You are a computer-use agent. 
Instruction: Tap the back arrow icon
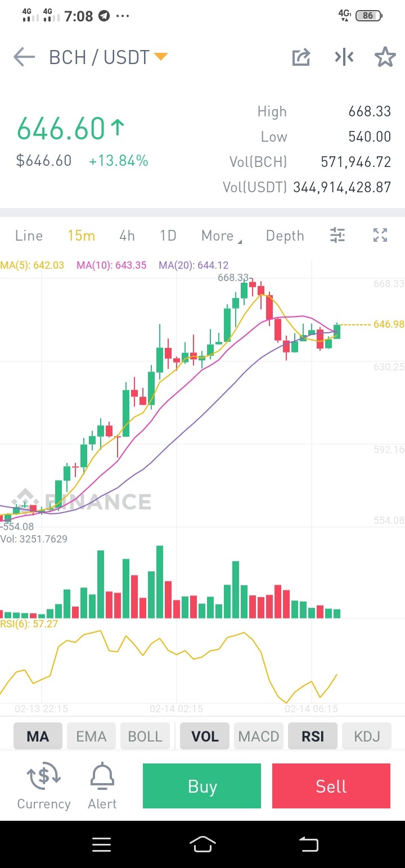24,57
